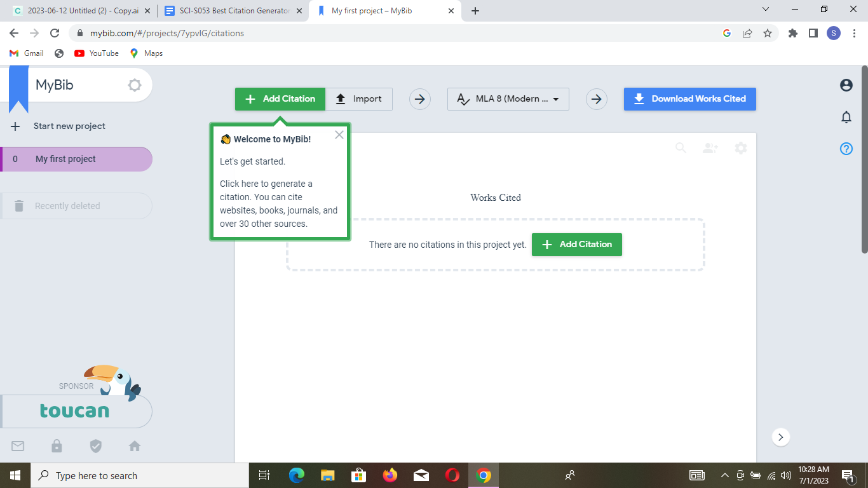Click Download Works Cited
The height and width of the screenshot is (488, 868).
click(x=689, y=98)
